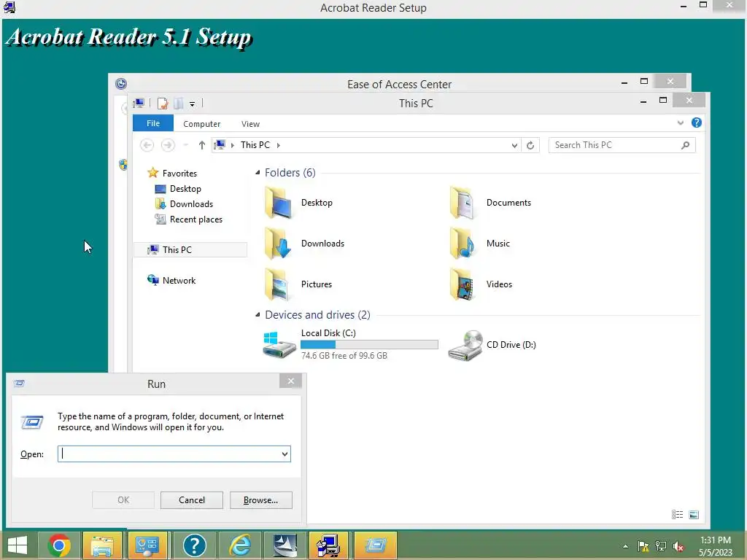Click Favorites heading in navigation pane

pyautogui.click(x=172, y=174)
